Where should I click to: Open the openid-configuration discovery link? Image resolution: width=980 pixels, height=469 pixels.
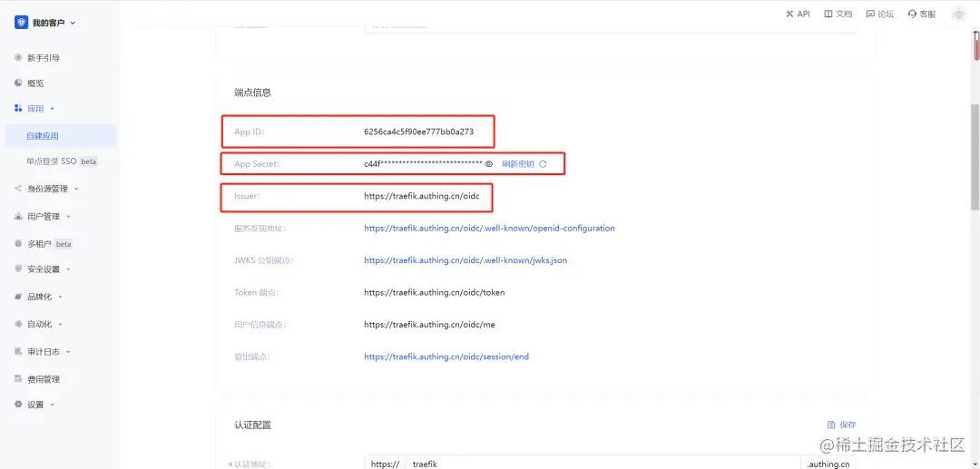(489, 229)
